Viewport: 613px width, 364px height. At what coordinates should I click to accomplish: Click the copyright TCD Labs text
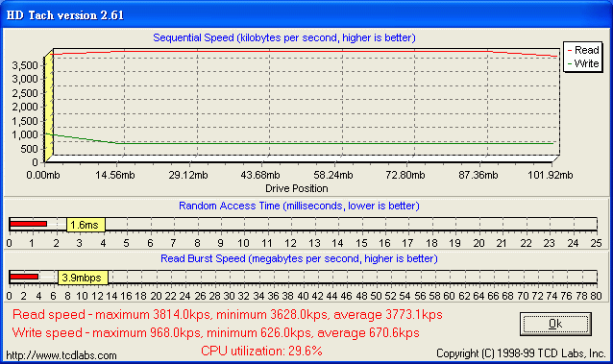[521, 353]
